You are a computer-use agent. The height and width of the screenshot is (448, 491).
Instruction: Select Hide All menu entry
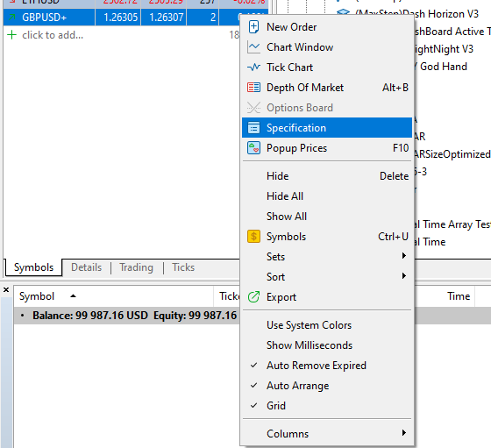click(326, 196)
